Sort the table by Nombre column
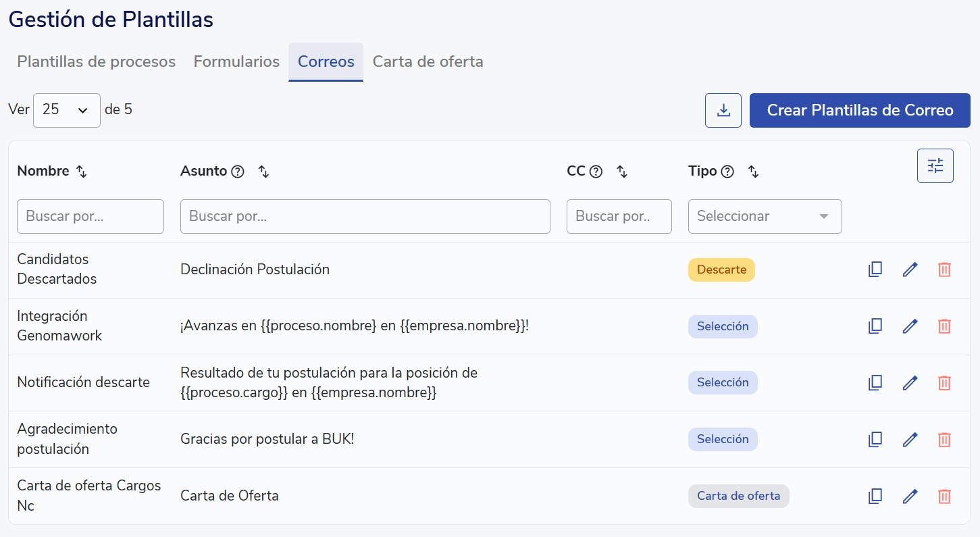This screenshot has width=980, height=537. click(82, 172)
